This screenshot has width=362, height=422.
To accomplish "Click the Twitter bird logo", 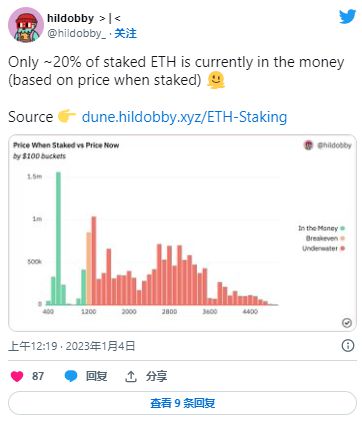I will point(348,17).
